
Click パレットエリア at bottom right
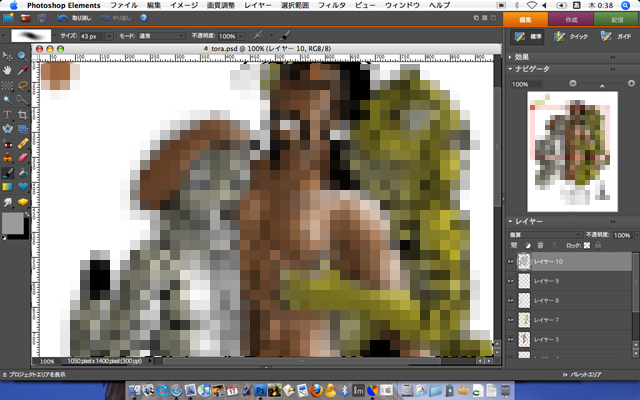(582, 374)
